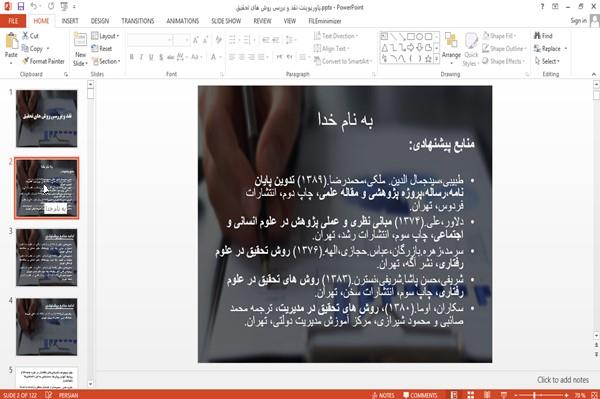Screen dimensions: 600x399
Task: Switch to the ANIMATIONS tab
Action: [183, 21]
